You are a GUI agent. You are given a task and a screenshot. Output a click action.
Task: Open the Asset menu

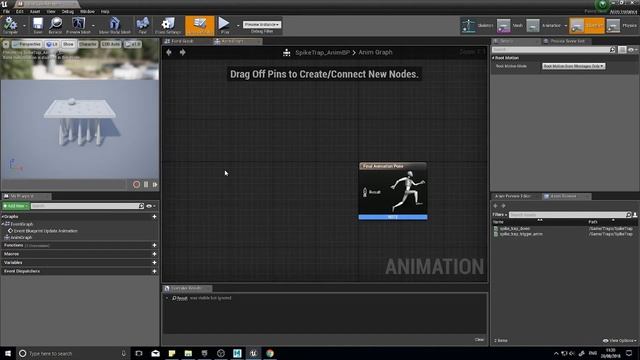[x=35, y=11]
